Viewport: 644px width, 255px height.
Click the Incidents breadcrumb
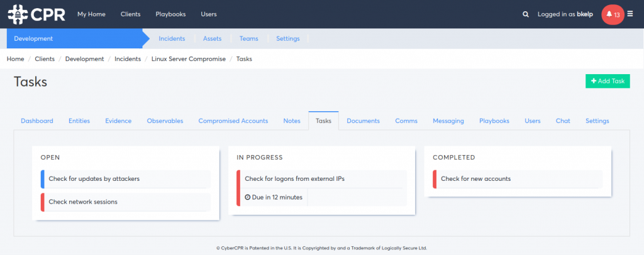point(127,58)
